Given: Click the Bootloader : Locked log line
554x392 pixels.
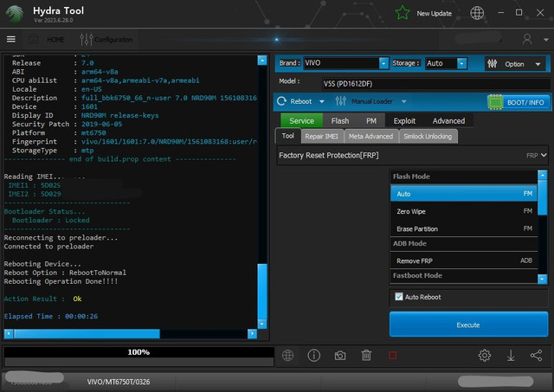Looking at the screenshot, I should click(50, 220).
